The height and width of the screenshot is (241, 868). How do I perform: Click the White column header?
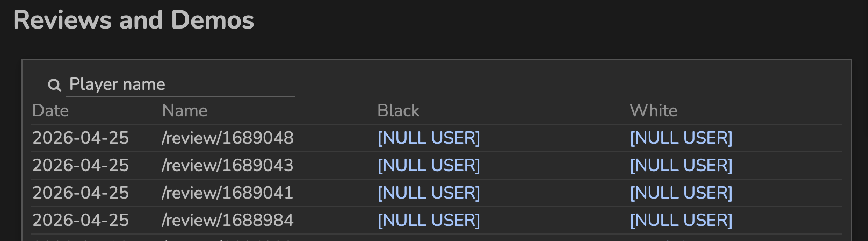pos(653,111)
